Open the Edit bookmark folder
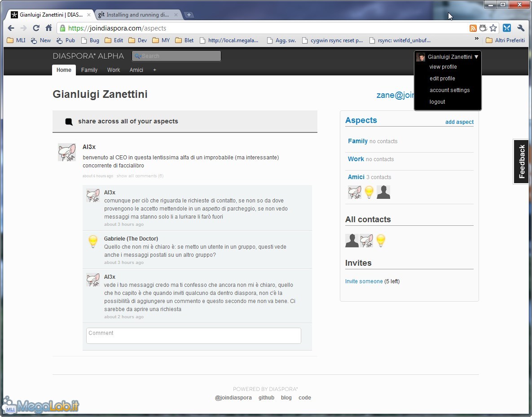The width and height of the screenshot is (532, 417). (x=114, y=40)
